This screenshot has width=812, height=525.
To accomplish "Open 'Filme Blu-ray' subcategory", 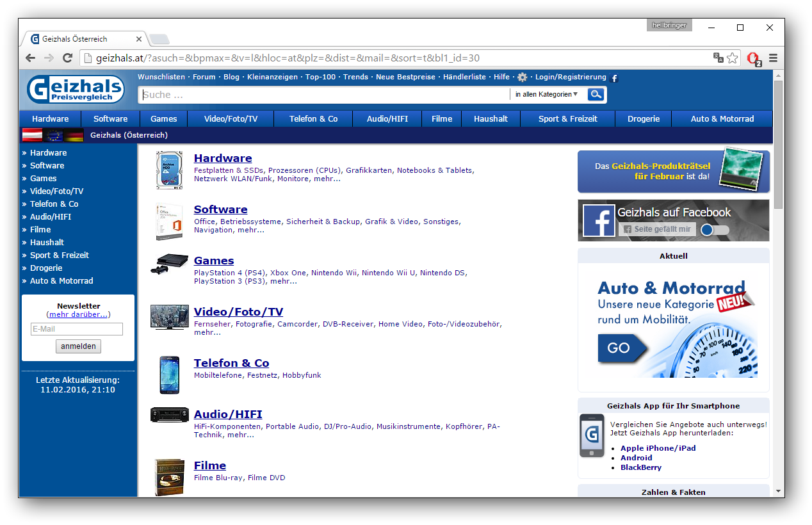I will pos(218,478).
